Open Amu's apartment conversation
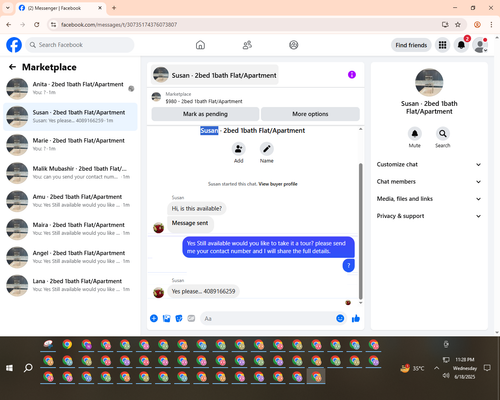This screenshot has width=500, height=400. [70, 201]
